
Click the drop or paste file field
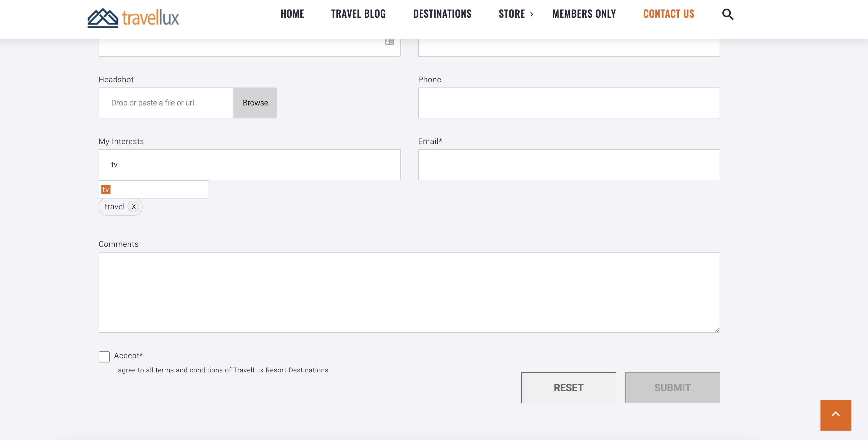tap(165, 103)
